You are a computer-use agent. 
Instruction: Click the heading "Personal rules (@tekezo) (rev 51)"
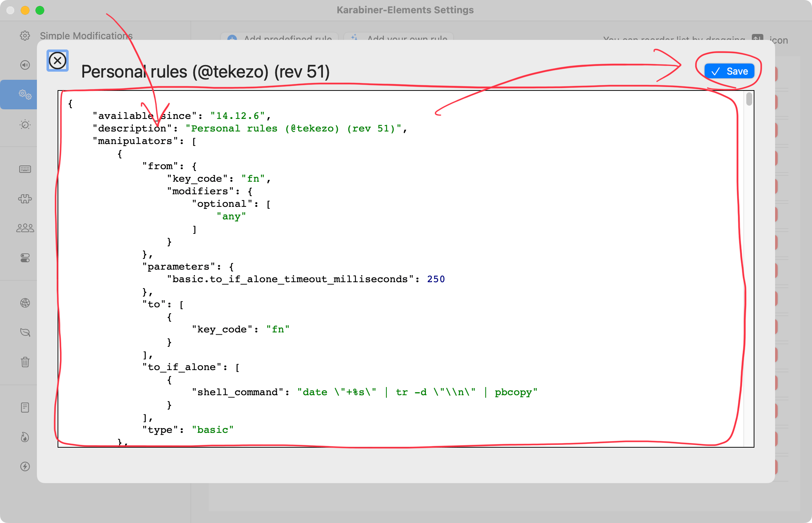[205, 72]
